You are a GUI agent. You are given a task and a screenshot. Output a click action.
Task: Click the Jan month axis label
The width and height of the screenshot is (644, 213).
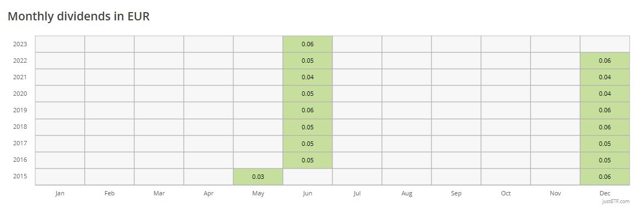pyautogui.click(x=60, y=193)
